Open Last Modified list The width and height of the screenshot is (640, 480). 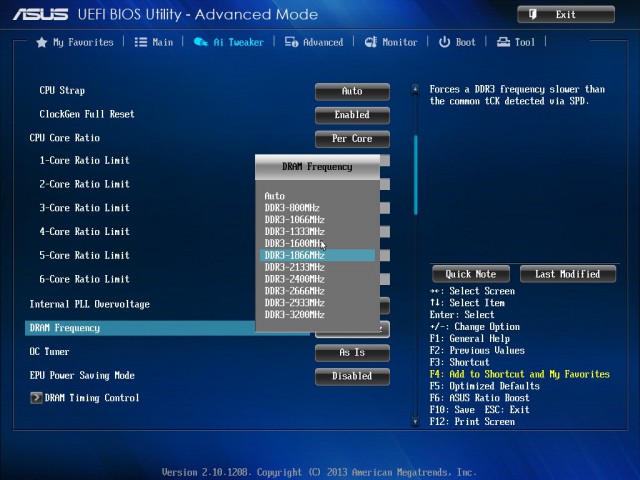click(568, 274)
